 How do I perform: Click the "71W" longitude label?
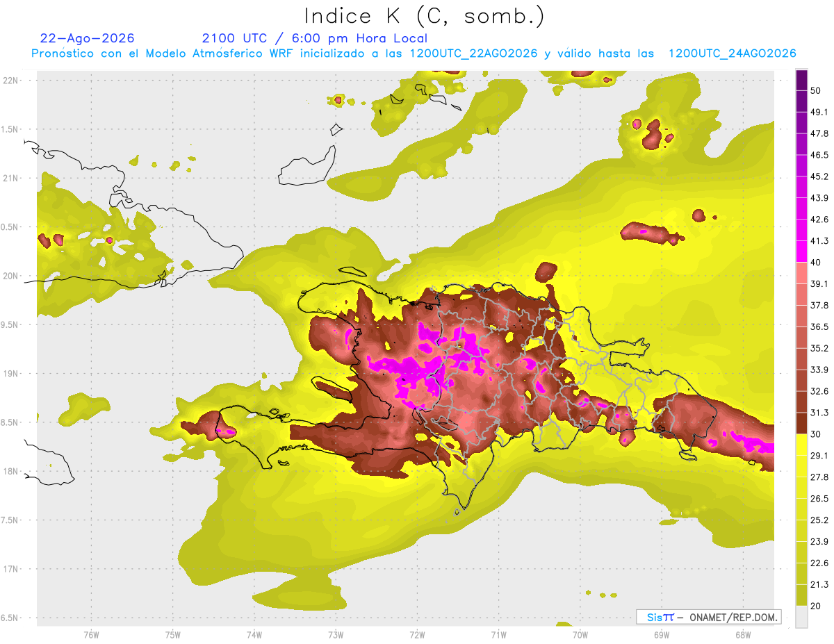click(498, 635)
